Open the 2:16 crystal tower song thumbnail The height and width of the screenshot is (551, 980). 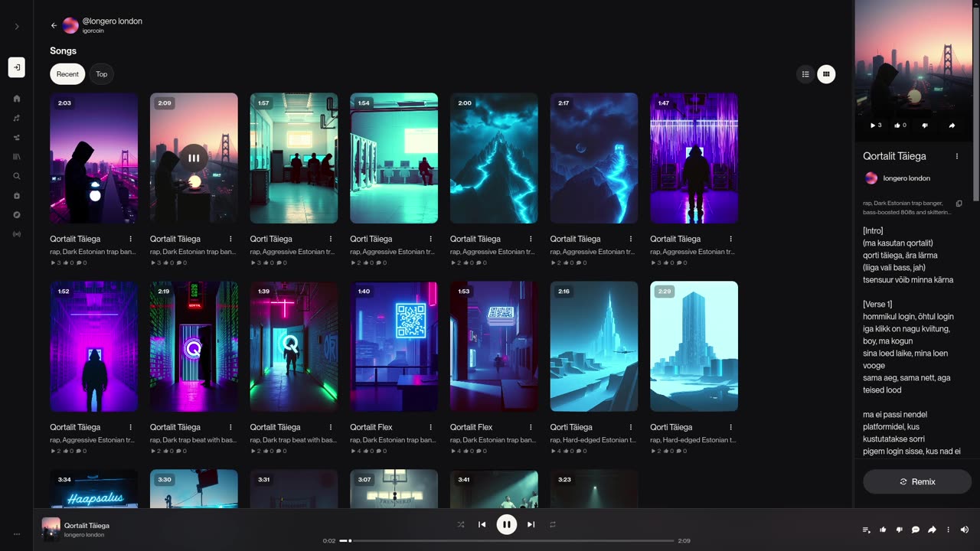pos(594,347)
